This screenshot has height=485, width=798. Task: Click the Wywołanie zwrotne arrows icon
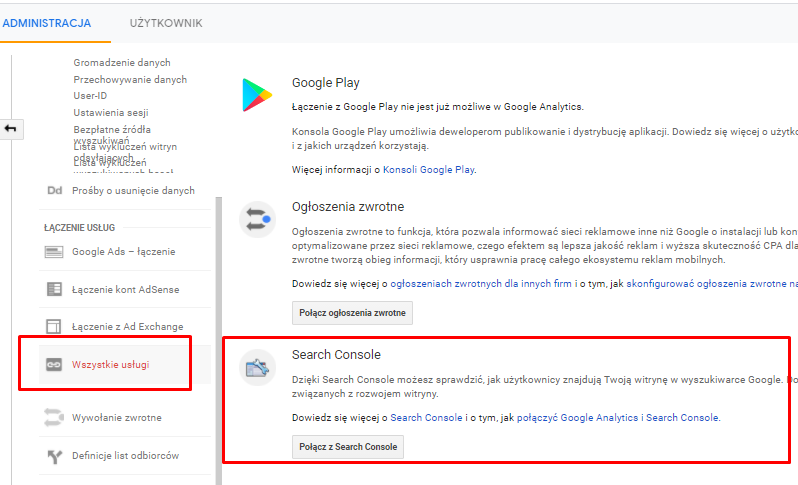54,417
